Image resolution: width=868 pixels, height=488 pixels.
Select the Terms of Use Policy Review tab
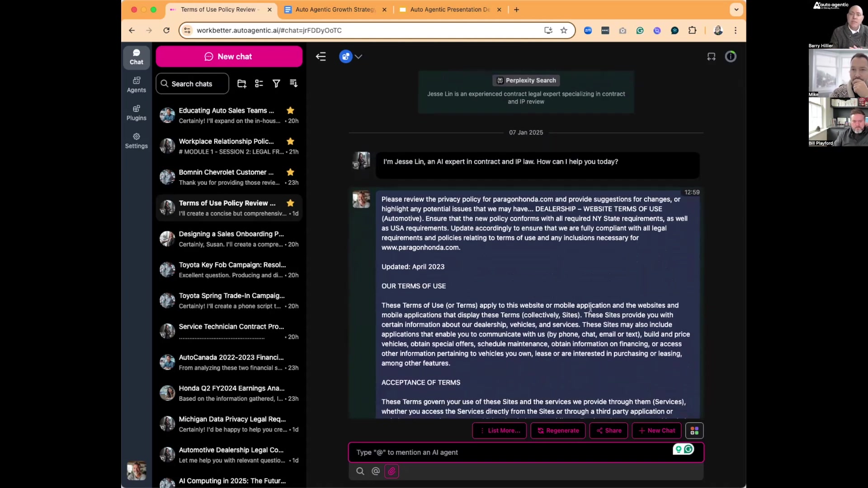point(219,9)
